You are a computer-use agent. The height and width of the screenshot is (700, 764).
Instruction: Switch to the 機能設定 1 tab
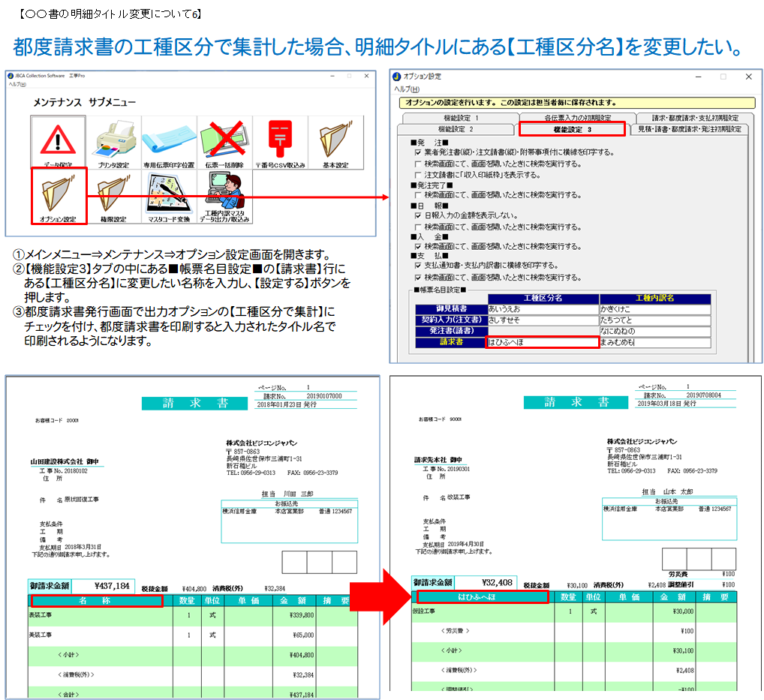tap(460, 118)
